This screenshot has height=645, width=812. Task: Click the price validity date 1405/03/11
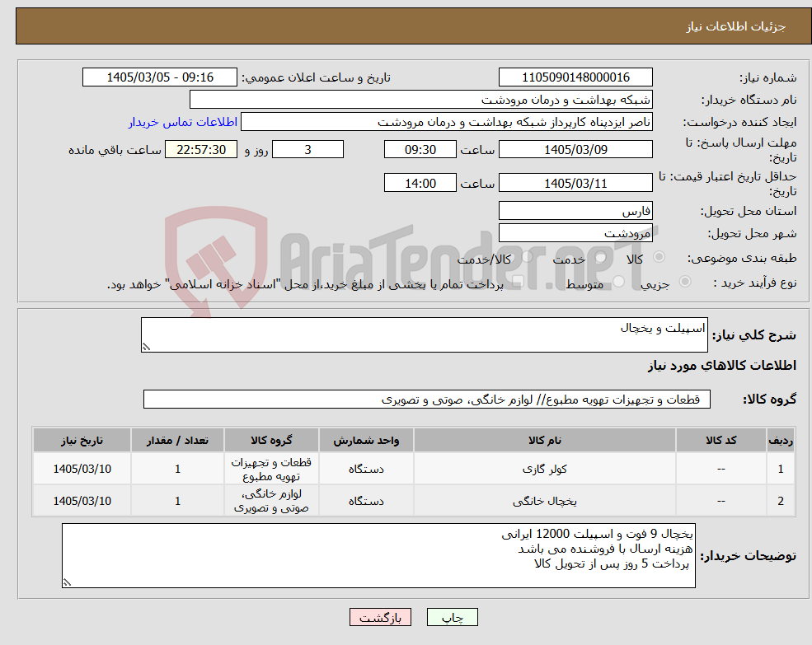point(575,183)
